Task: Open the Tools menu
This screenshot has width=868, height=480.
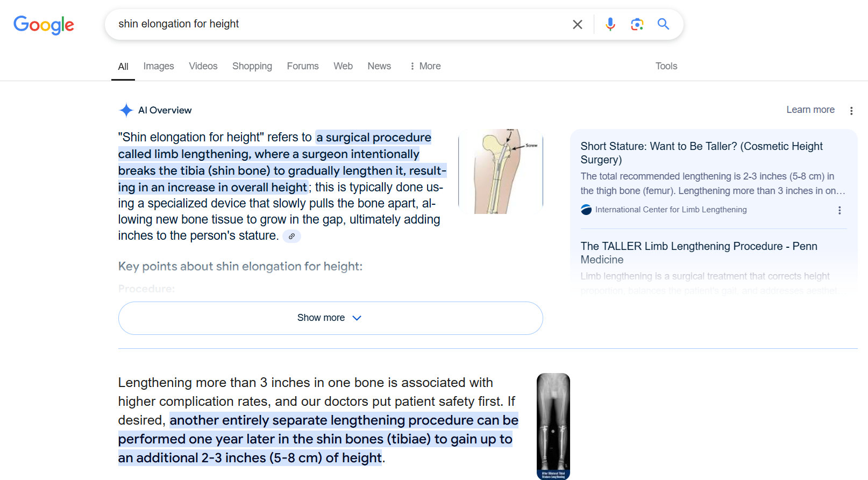Action: coord(666,66)
